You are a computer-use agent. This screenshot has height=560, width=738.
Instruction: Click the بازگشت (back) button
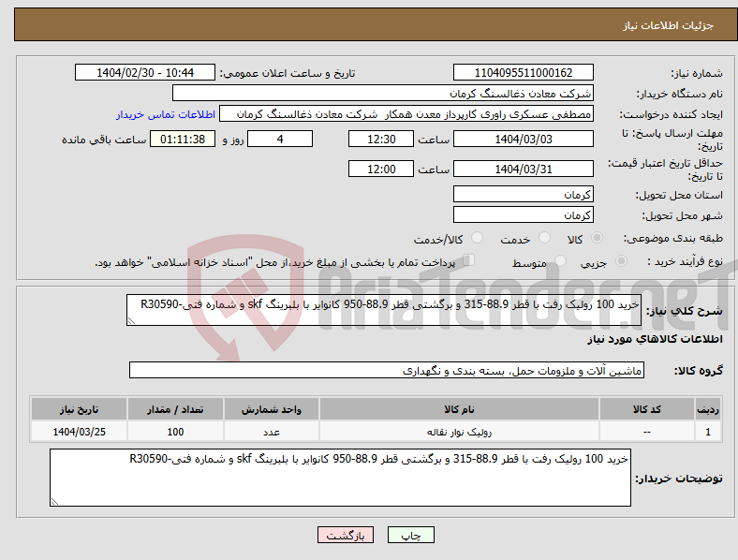[x=346, y=535]
